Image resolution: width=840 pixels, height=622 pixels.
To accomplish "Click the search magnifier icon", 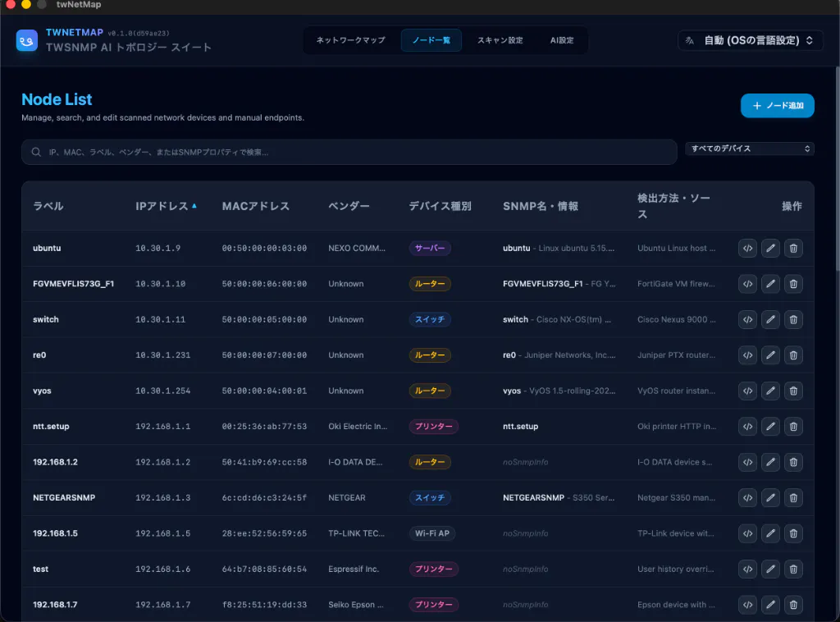I will pos(36,152).
